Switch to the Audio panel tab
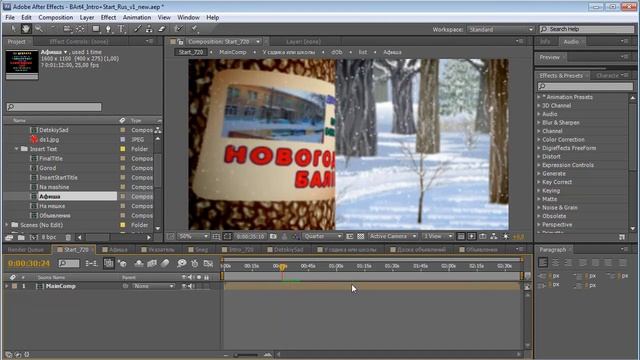The image size is (640, 360). pyautogui.click(x=571, y=42)
